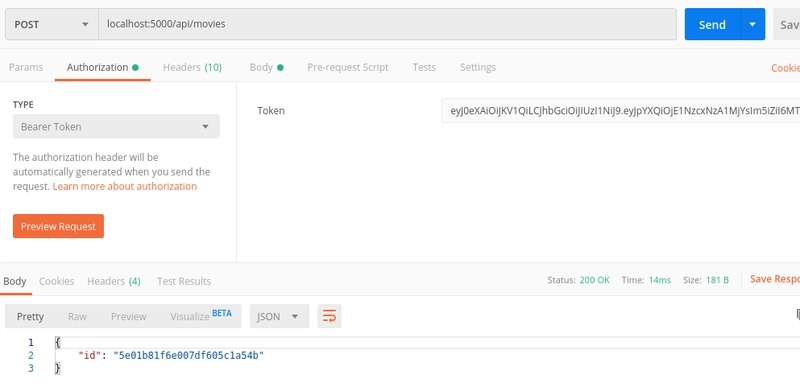This screenshot has width=800, height=387.
Task: View the response Headers (4) tab
Action: pos(114,281)
